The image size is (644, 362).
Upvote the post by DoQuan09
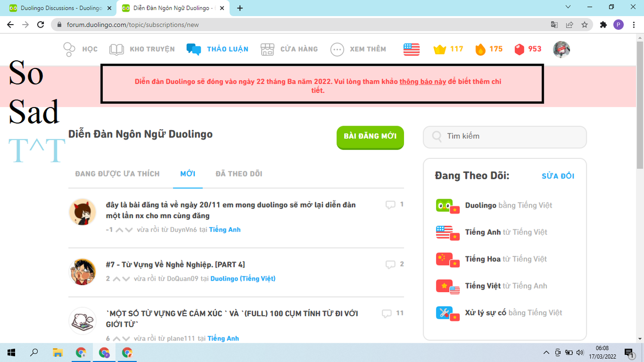tap(116, 279)
